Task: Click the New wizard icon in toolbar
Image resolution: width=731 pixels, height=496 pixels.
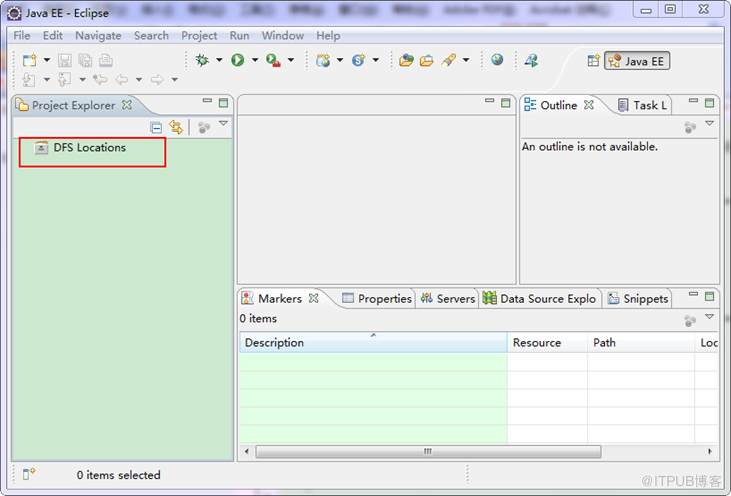Action: pyautogui.click(x=30, y=60)
